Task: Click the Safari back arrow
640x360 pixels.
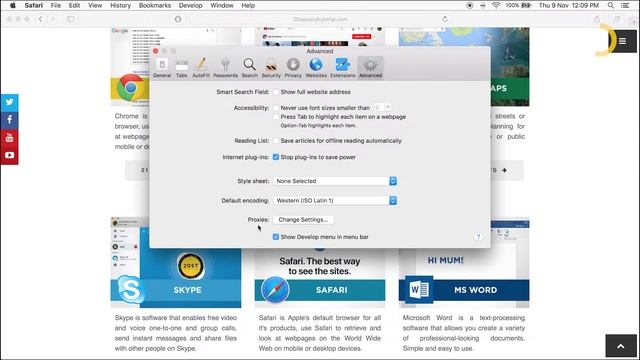Action: (x=40, y=19)
